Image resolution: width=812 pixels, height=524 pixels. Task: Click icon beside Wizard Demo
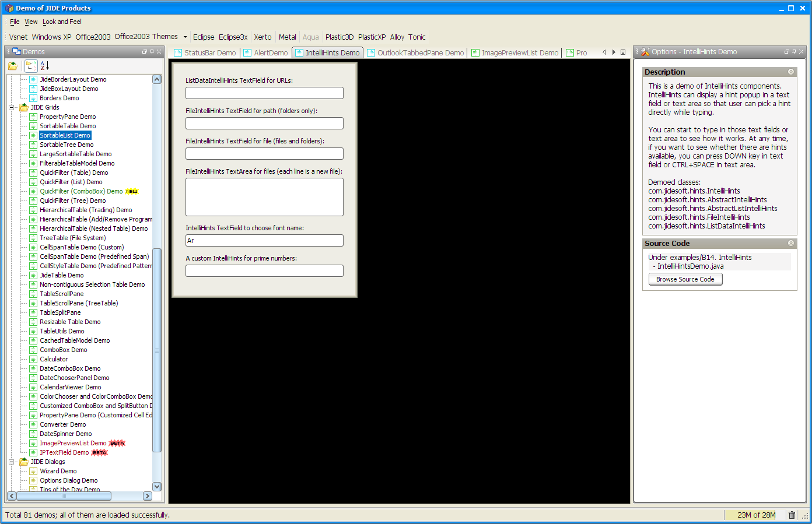coord(33,471)
